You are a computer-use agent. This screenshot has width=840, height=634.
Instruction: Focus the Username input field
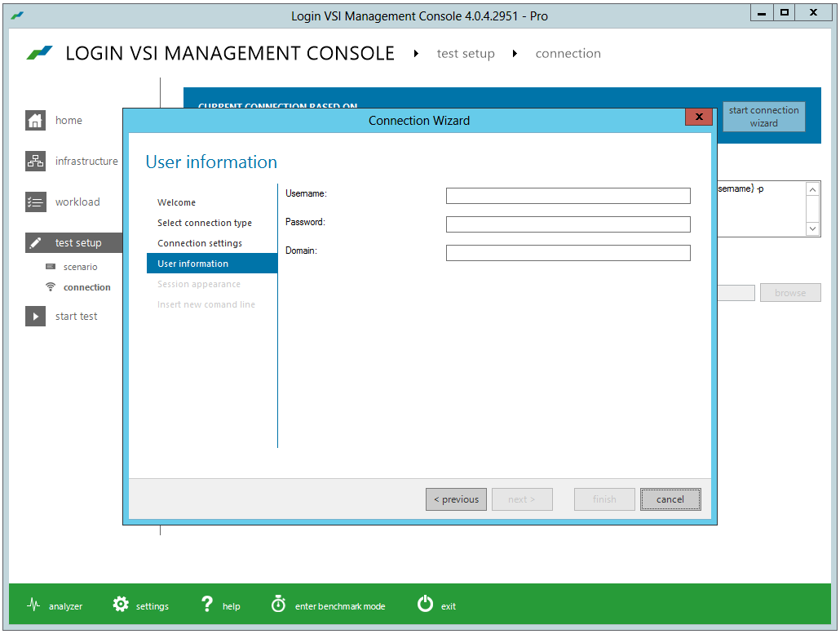coord(568,196)
